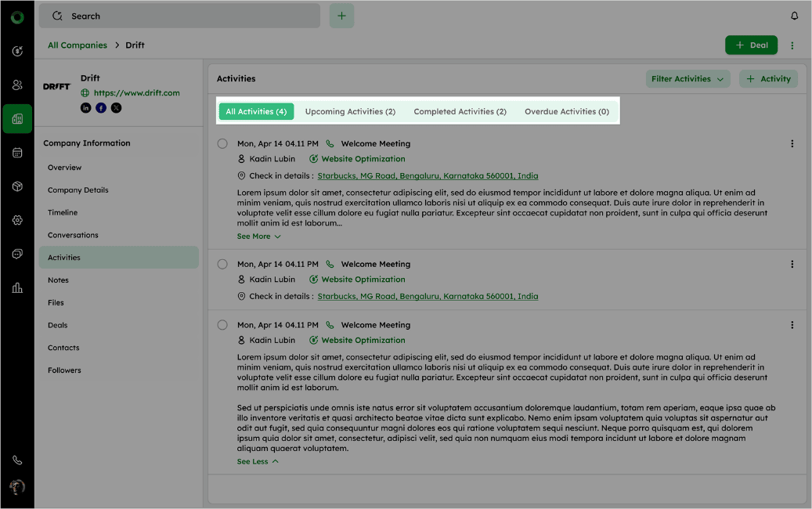Open Drift's X social icon
This screenshot has width=812, height=509.
tap(116, 108)
